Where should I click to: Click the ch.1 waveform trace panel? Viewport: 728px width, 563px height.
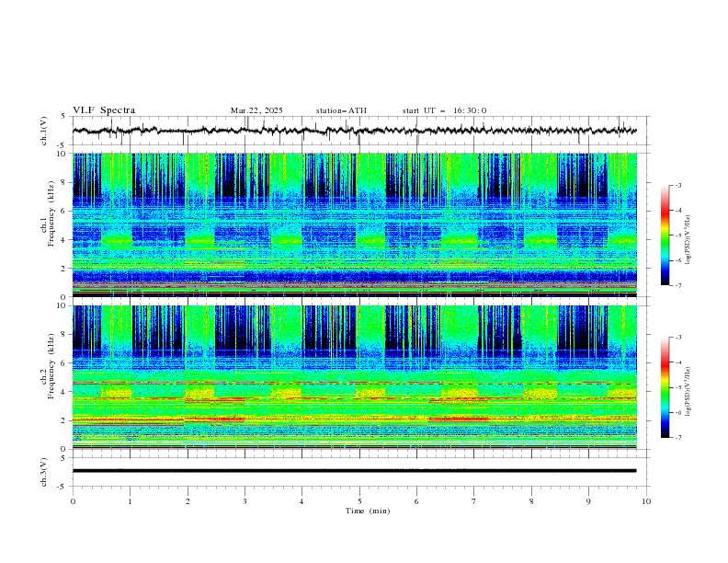tap(361, 131)
